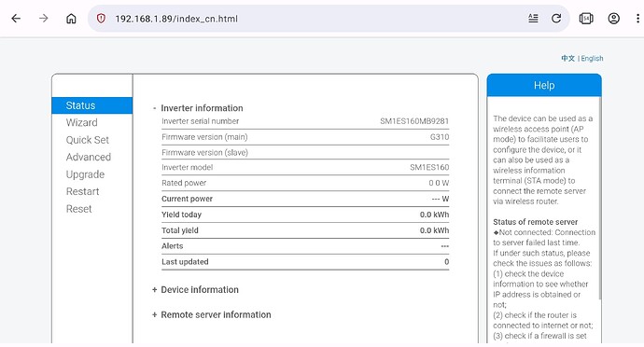The image size is (644, 347).
Task: Click firmware version value G310
Action: [x=440, y=137]
